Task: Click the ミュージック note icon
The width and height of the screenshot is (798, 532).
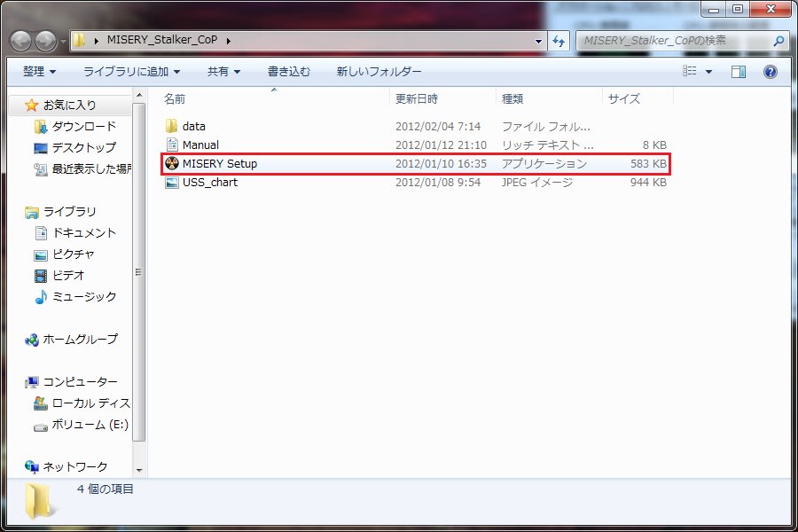Action: coord(41,297)
